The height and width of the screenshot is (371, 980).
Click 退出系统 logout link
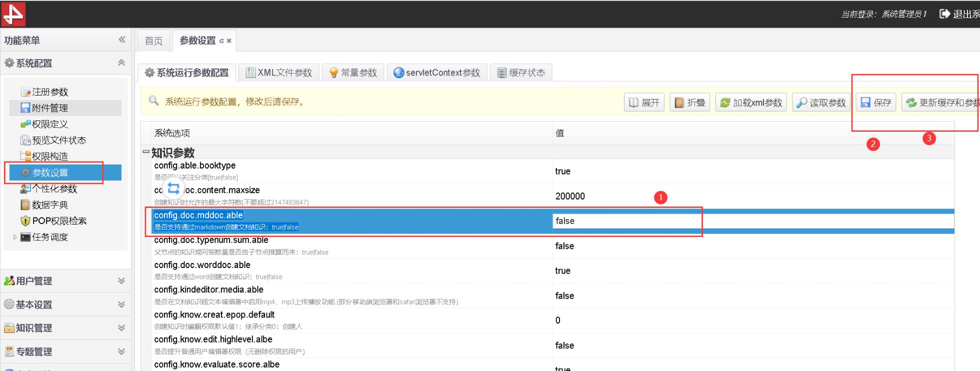point(959,14)
